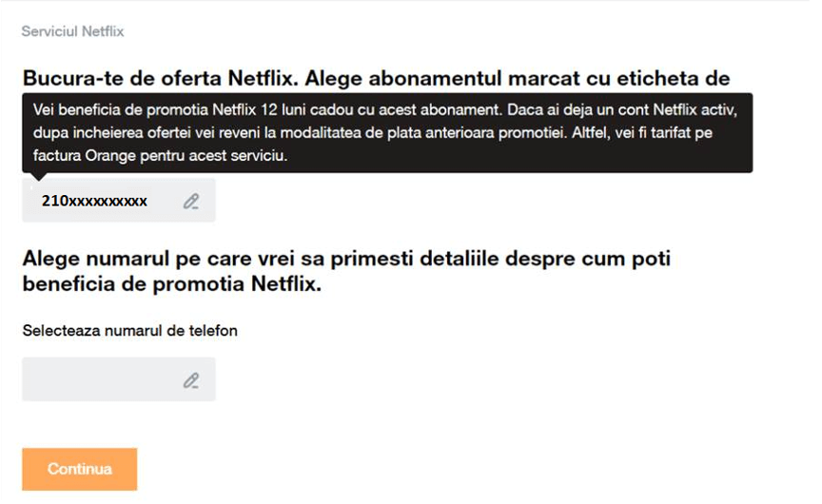
Task: Click the 210xxxxxxxxx number text
Action: (94, 202)
